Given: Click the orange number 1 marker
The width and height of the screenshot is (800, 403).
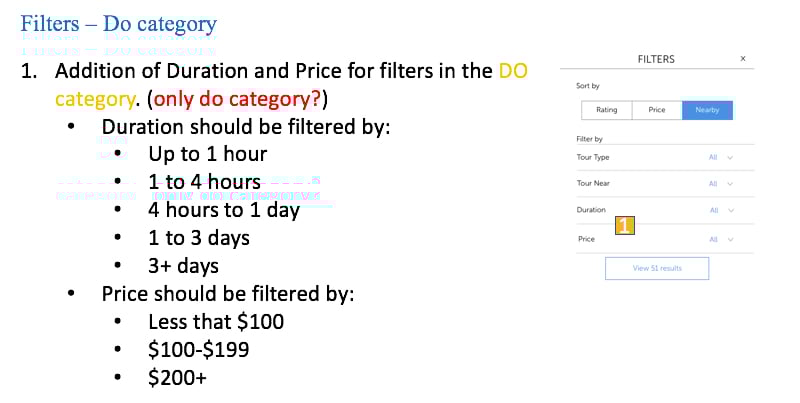Looking at the screenshot, I should click(623, 227).
